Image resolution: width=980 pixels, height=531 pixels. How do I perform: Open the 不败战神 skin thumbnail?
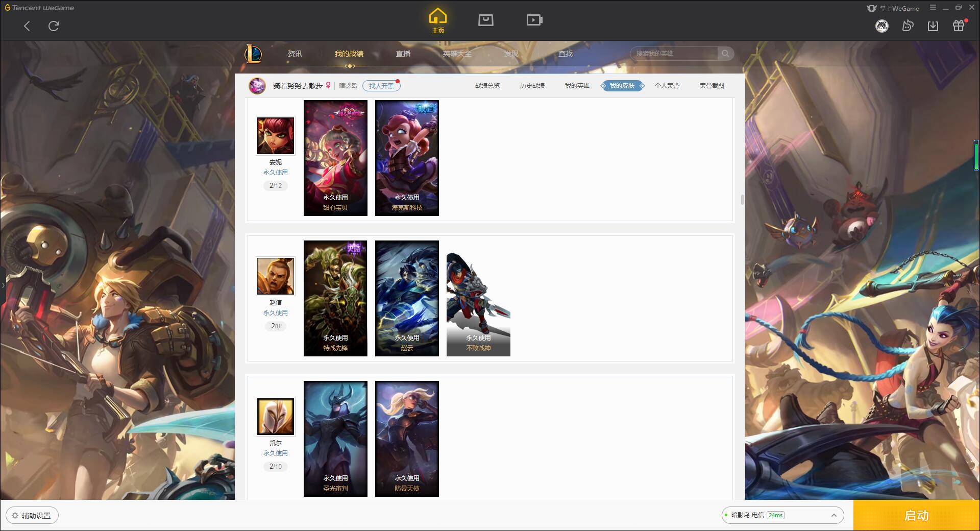(478, 298)
